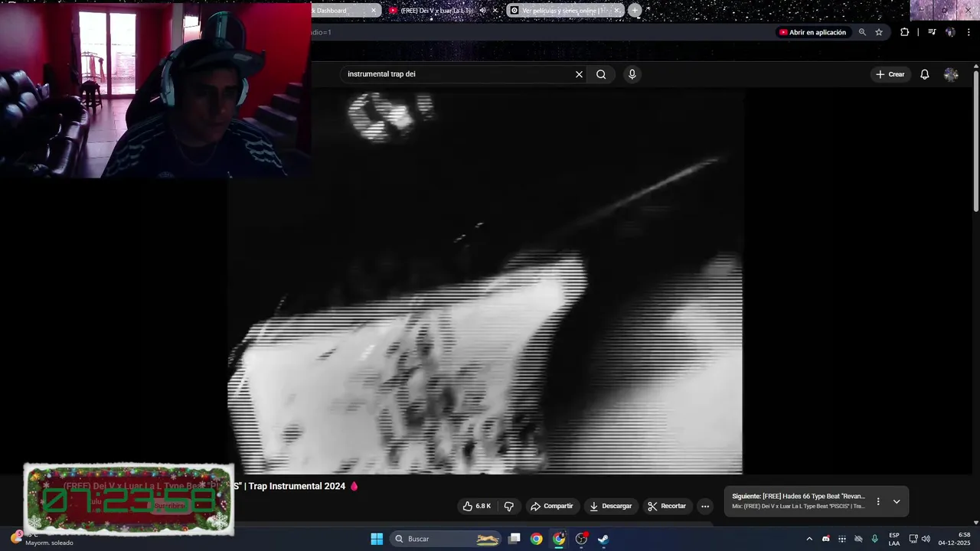This screenshot has width=980, height=551.
Task: Close the Ver películas y series online tab
Action: 616,11
